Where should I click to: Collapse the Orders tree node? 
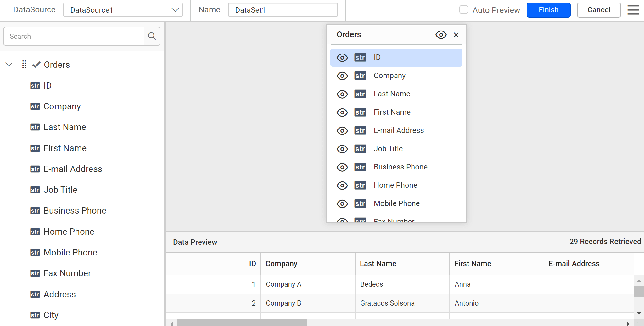pyautogui.click(x=9, y=65)
